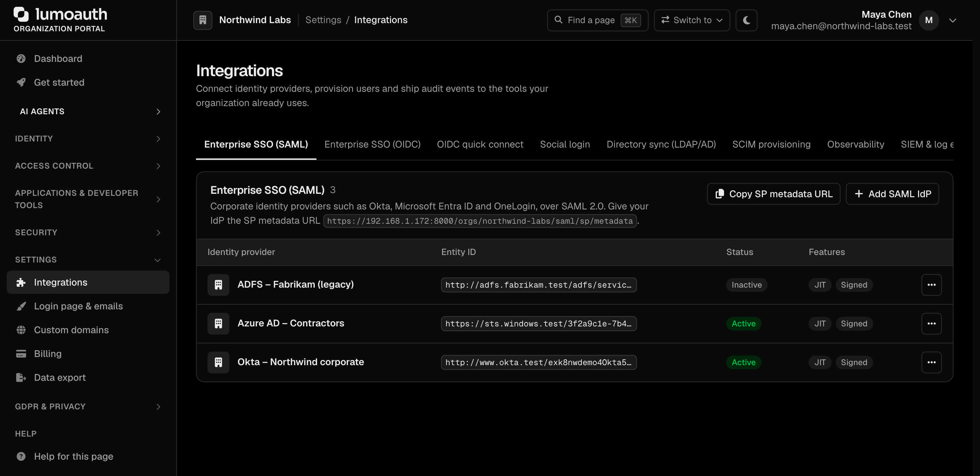Image resolution: width=980 pixels, height=476 pixels.
Task: Click the lumoauth logo icon
Action: tap(21, 14)
